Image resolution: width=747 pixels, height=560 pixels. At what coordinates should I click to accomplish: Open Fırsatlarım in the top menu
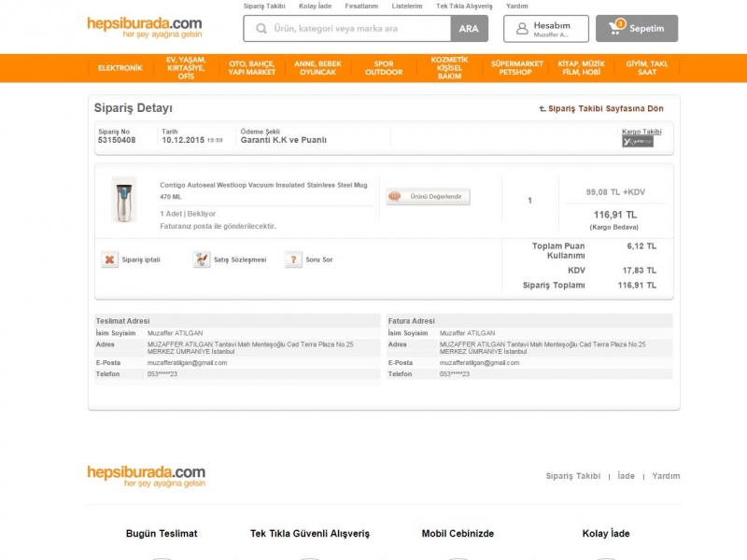coord(361,7)
